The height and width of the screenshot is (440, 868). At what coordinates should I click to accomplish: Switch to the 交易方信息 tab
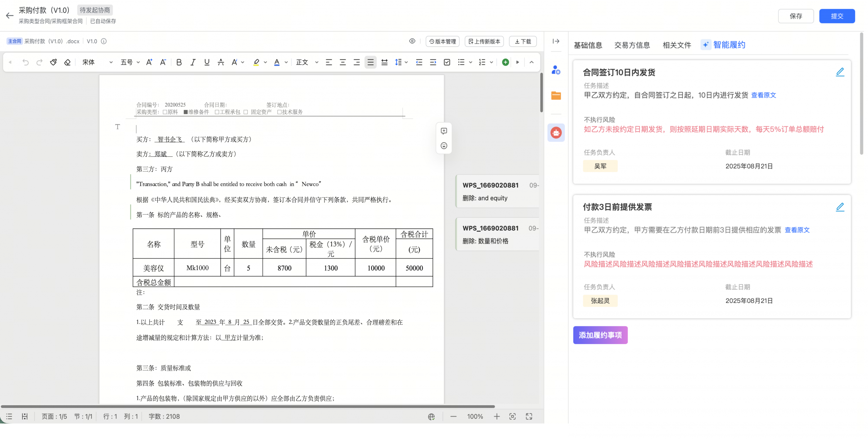tap(632, 45)
